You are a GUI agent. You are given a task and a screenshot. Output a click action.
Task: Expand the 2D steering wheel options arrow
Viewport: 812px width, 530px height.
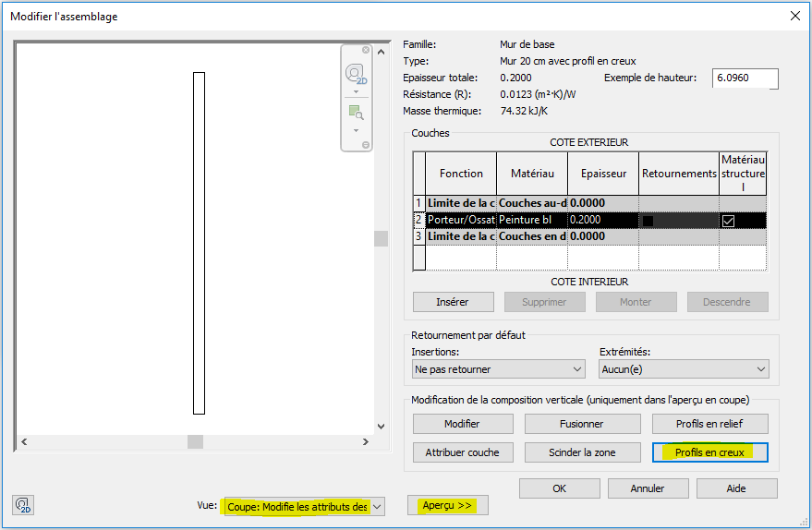[356, 91]
